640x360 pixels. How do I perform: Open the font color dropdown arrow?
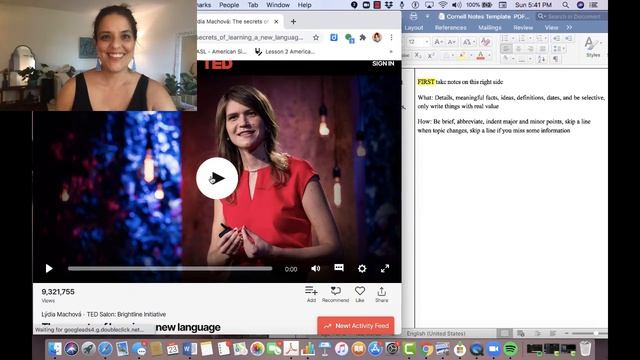click(x=489, y=56)
